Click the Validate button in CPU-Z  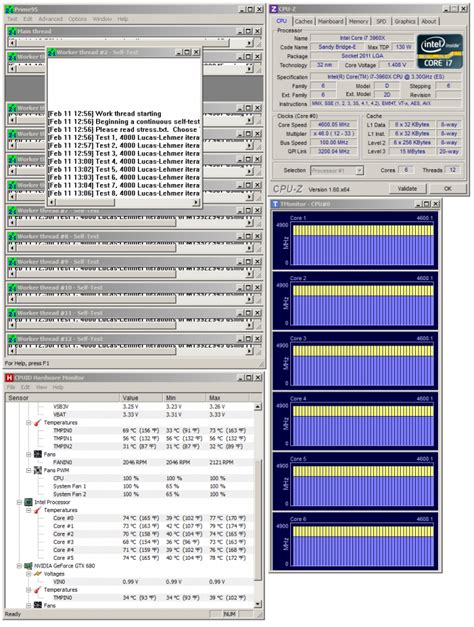[408, 188]
